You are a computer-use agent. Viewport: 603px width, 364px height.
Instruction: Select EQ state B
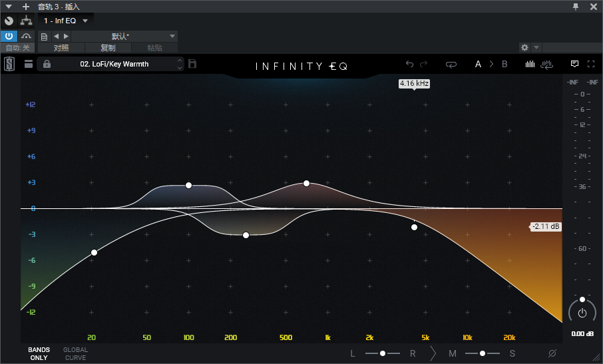504,64
